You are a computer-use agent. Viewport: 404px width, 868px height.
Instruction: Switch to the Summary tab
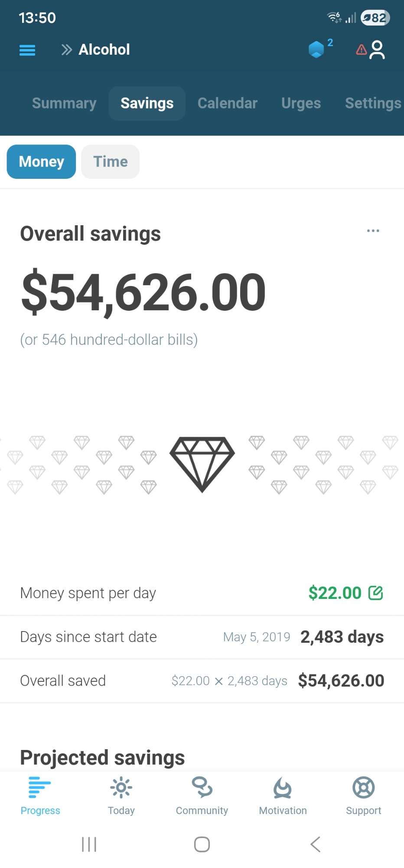tap(64, 103)
